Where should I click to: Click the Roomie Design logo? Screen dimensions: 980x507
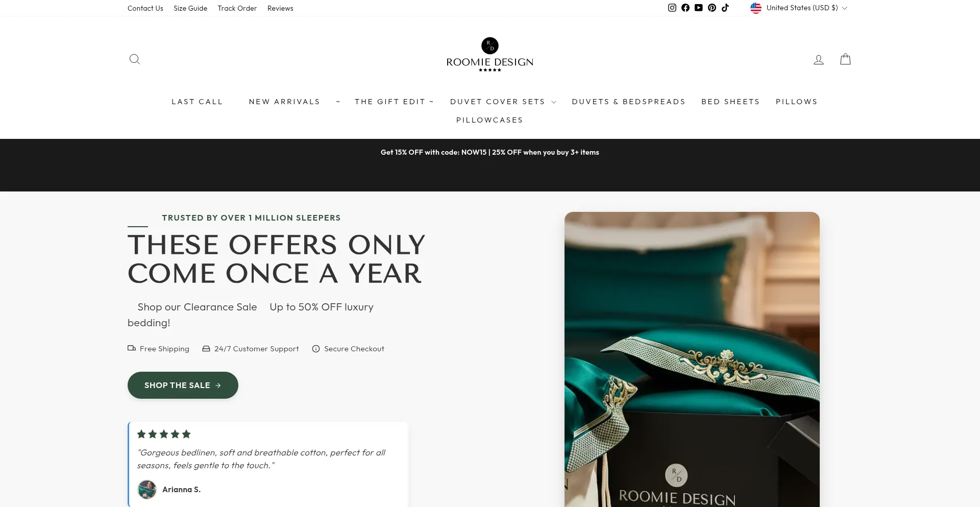(490, 55)
